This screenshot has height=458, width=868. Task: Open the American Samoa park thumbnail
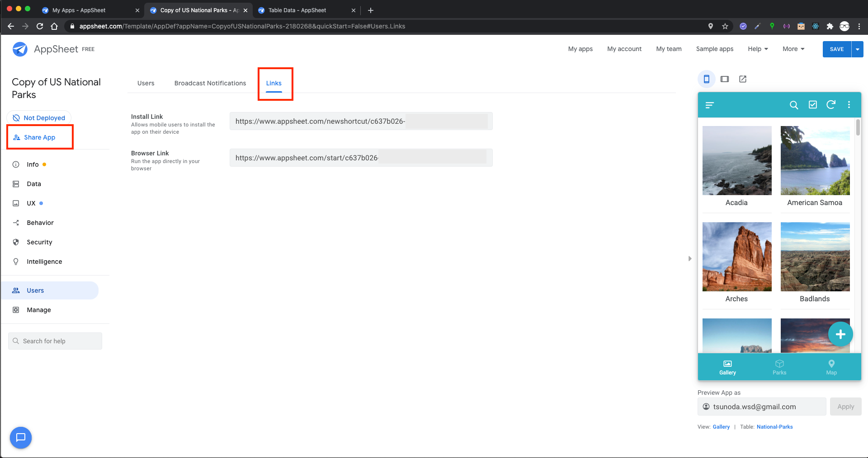pyautogui.click(x=815, y=160)
